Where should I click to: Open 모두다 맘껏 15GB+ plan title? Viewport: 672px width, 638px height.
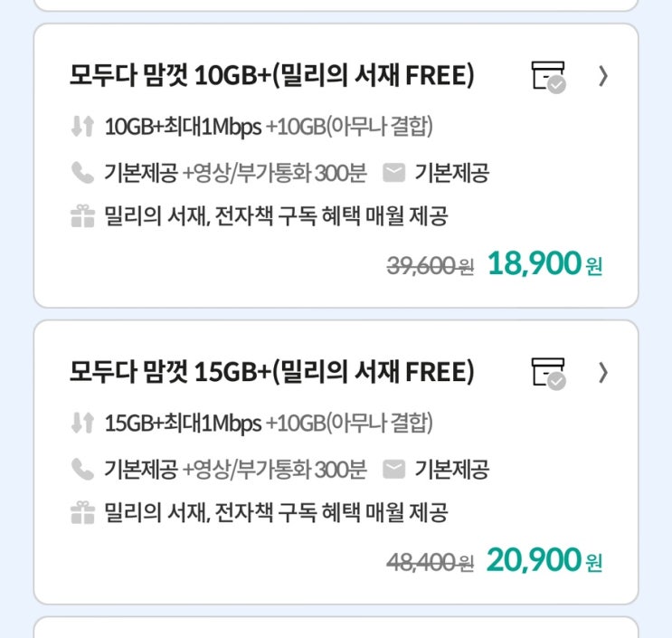point(272,372)
